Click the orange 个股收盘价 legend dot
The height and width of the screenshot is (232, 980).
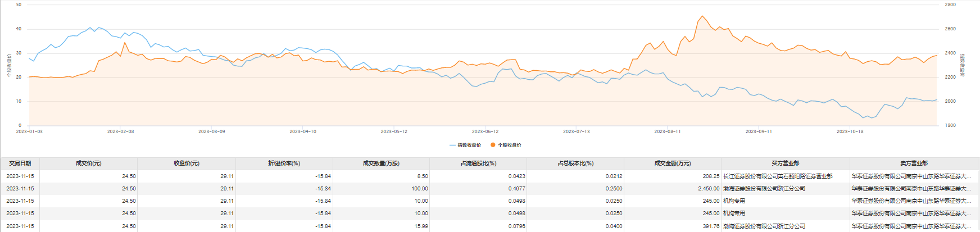(493, 145)
